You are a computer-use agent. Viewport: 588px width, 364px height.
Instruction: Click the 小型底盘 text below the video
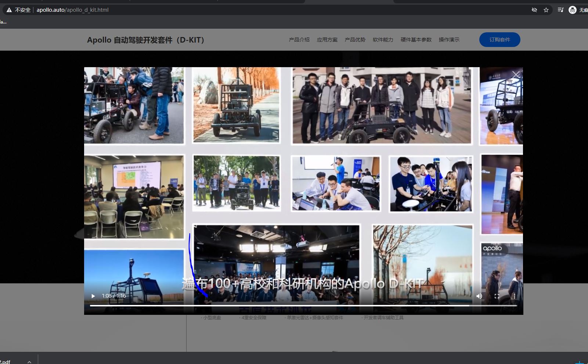(211, 317)
